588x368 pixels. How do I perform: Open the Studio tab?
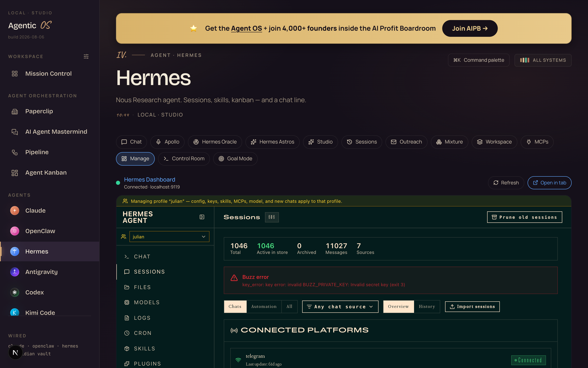(320, 142)
